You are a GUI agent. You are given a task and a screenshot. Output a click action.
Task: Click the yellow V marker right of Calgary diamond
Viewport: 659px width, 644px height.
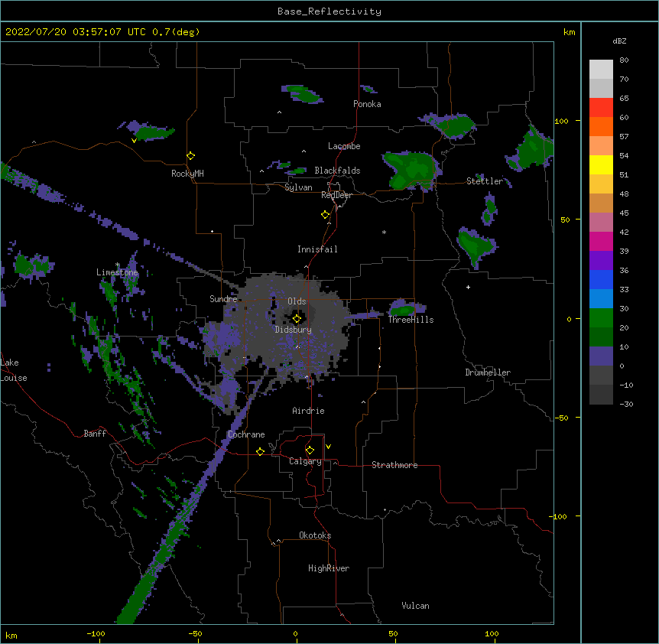point(328,447)
